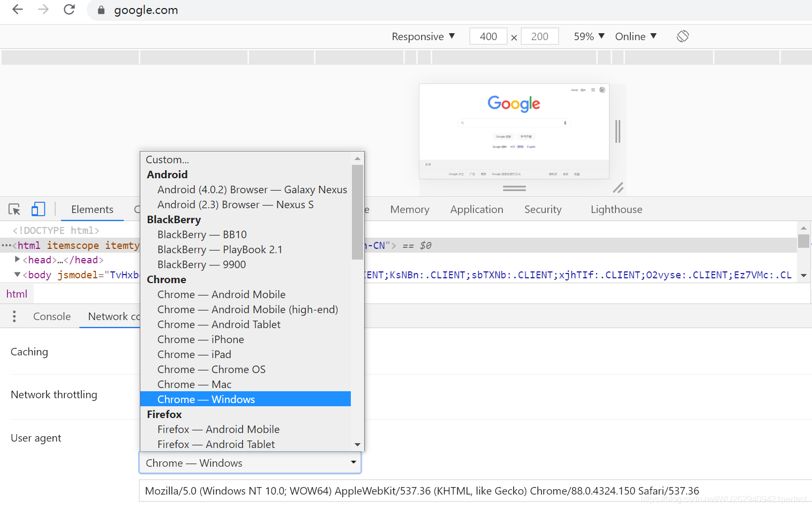Open the Console drawer tab
Screen dimensions: 812x509
pyautogui.click(x=52, y=316)
